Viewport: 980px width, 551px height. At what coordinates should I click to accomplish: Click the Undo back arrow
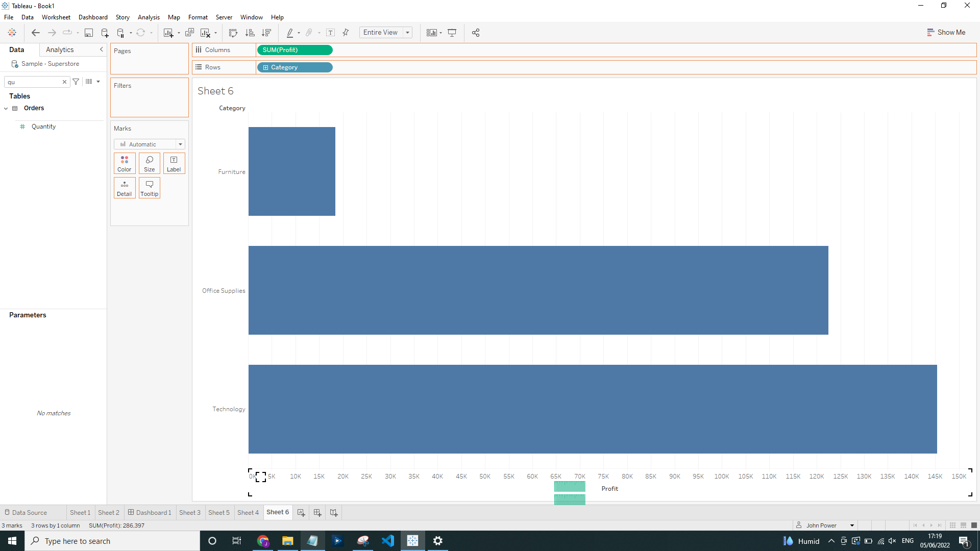35,33
